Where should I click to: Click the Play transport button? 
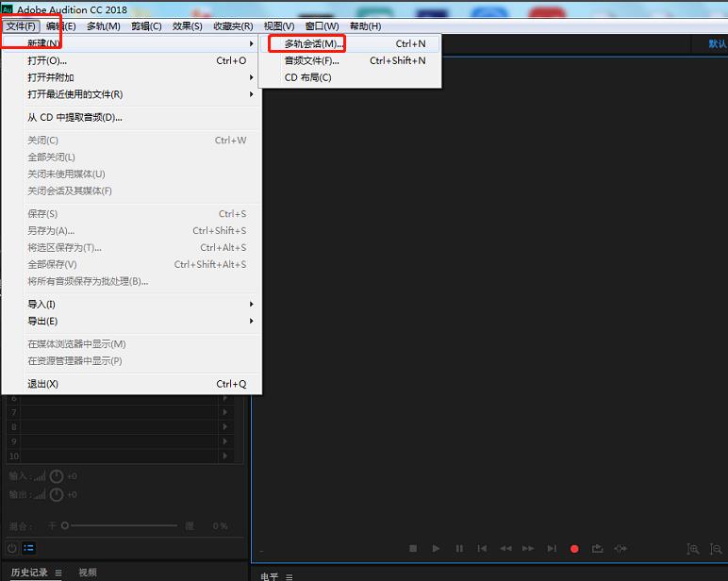pos(436,549)
